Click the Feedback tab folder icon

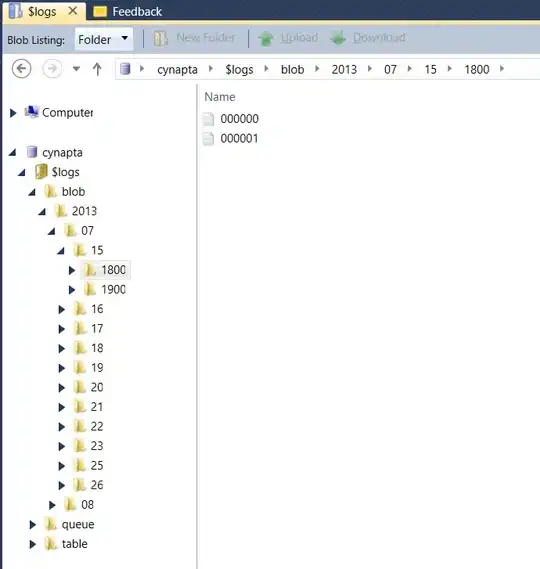click(100, 12)
